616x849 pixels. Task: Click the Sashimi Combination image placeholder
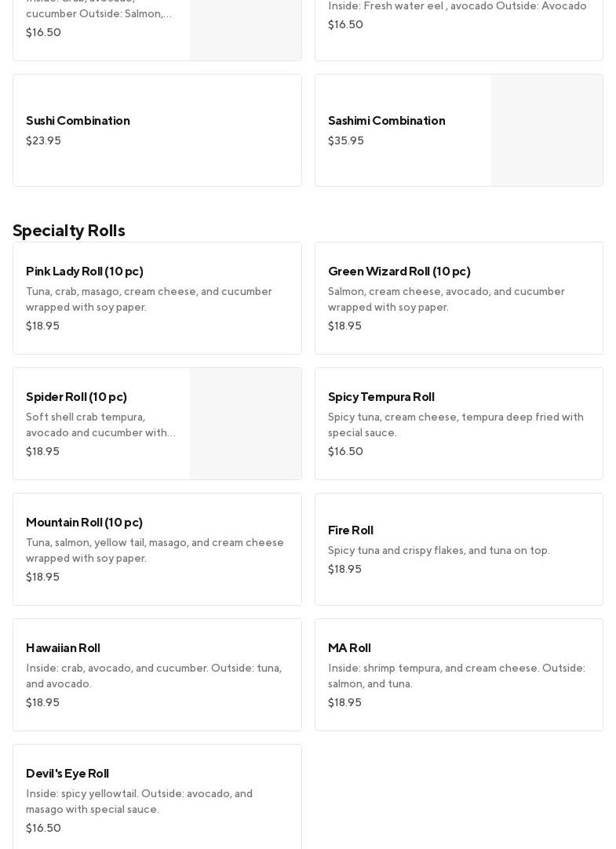[547, 130]
